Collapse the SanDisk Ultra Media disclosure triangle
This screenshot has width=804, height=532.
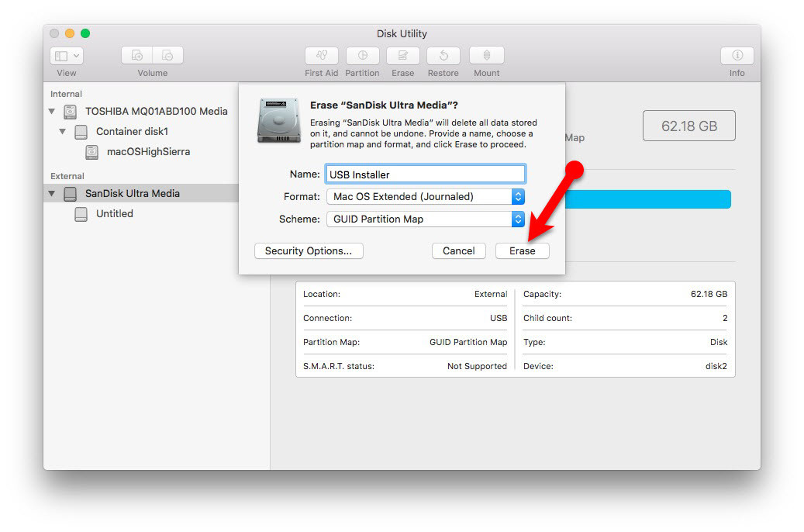pyautogui.click(x=52, y=193)
